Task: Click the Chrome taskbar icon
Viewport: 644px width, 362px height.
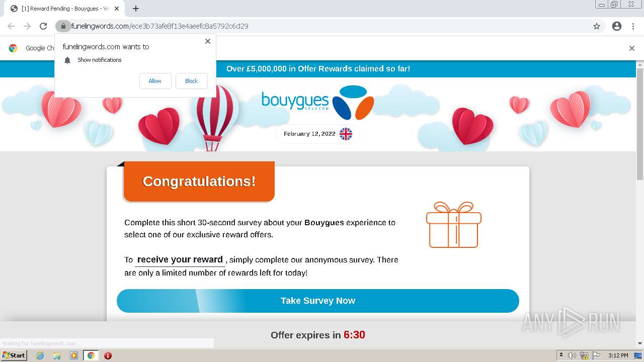Action: click(x=91, y=355)
